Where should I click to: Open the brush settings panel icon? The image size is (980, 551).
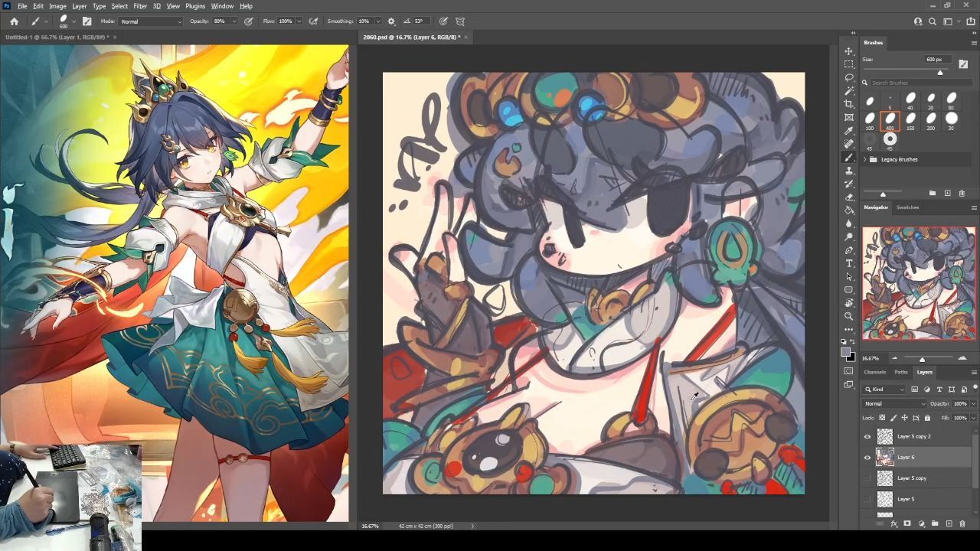coord(87,21)
